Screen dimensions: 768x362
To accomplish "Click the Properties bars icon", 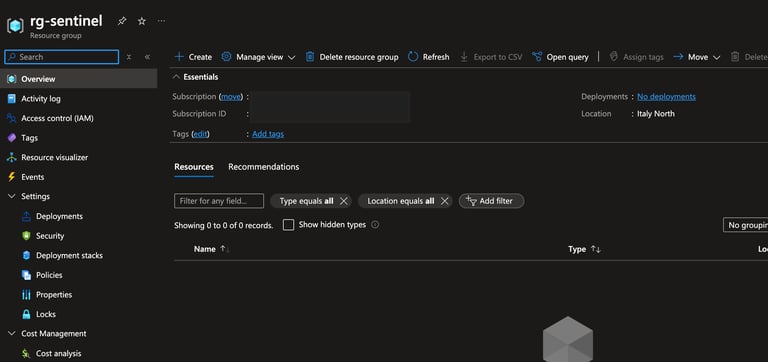I will coord(26,294).
